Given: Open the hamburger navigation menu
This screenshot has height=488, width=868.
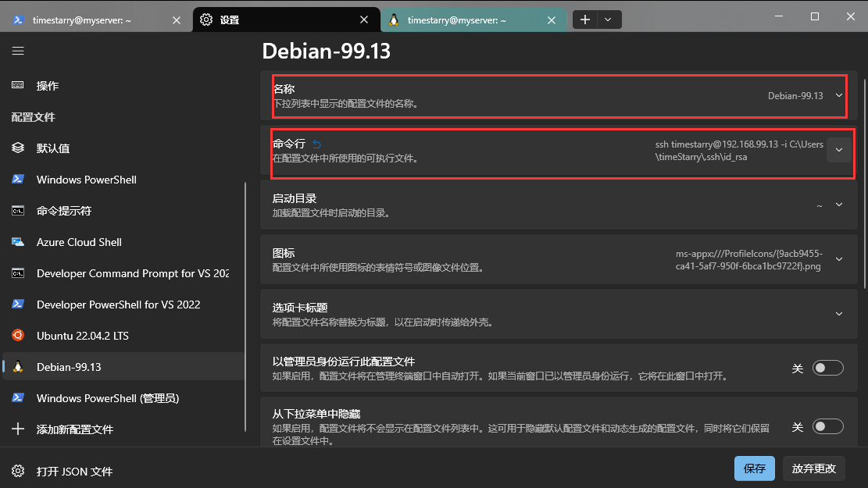Looking at the screenshot, I should tap(18, 51).
